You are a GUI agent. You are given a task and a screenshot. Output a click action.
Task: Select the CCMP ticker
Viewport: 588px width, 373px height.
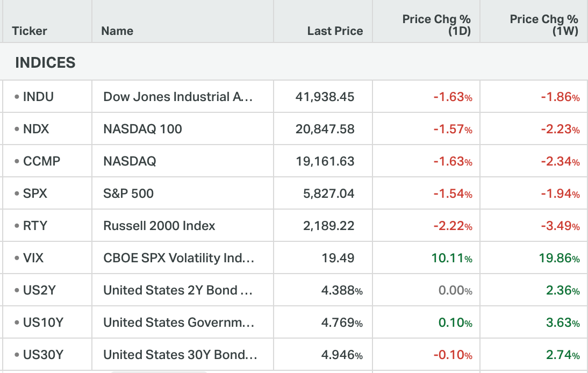(x=41, y=161)
